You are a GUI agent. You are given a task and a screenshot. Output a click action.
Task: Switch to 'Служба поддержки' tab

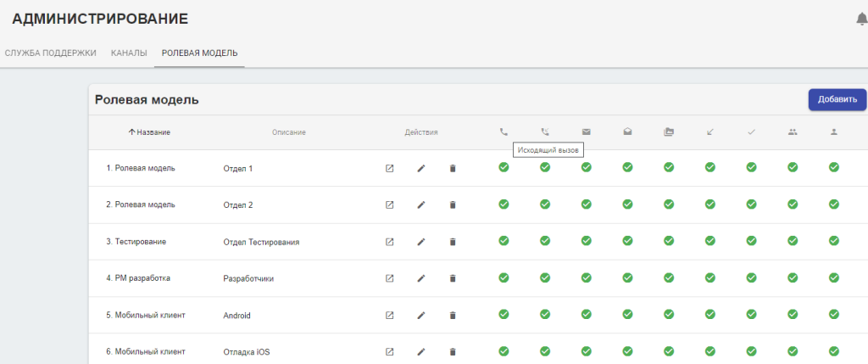point(51,53)
